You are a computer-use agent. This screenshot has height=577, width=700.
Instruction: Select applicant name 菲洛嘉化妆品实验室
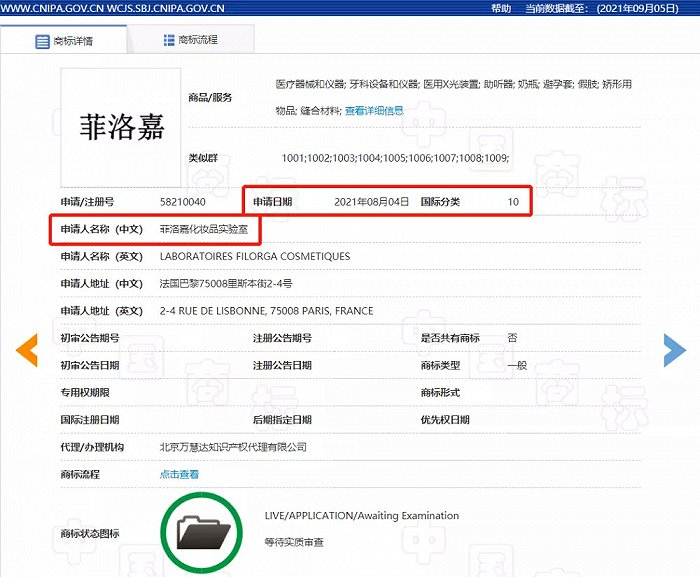pos(204,229)
